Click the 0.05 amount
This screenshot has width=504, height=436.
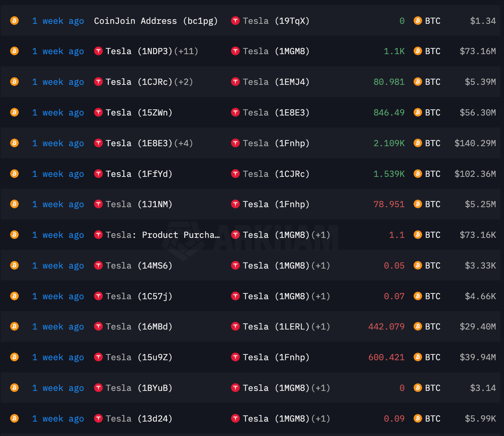coord(394,266)
